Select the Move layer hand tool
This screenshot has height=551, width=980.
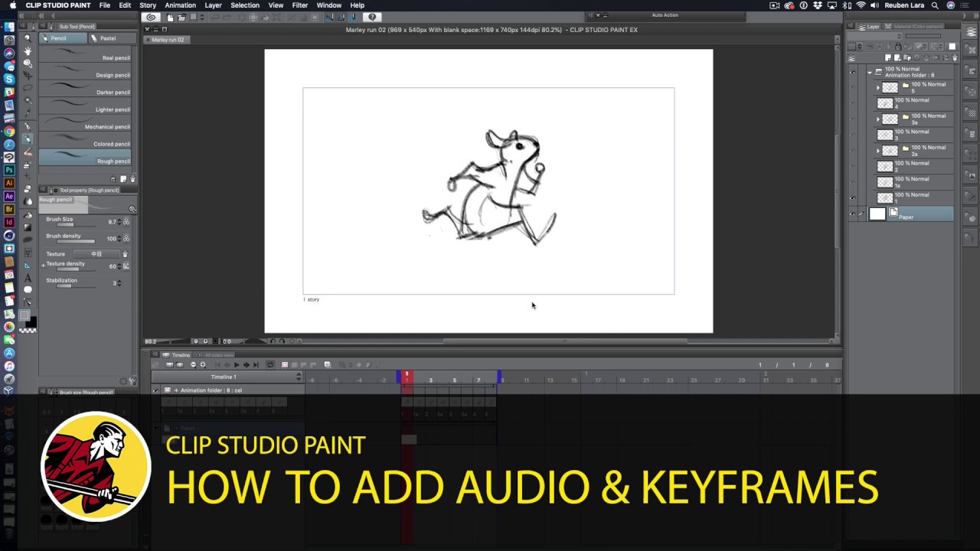pyautogui.click(x=28, y=51)
